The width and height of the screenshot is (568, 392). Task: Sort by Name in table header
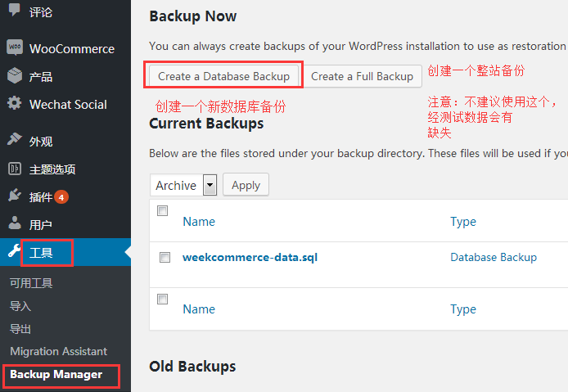pyautogui.click(x=199, y=221)
